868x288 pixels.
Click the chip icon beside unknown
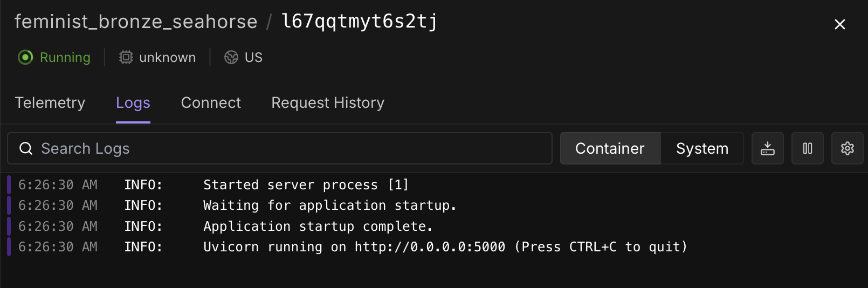126,57
